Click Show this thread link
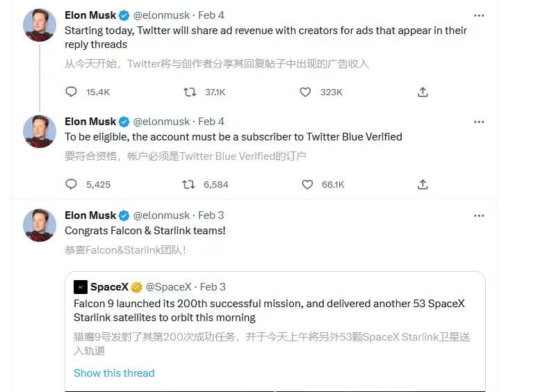Screen dimensions: 547x392 pos(114,373)
